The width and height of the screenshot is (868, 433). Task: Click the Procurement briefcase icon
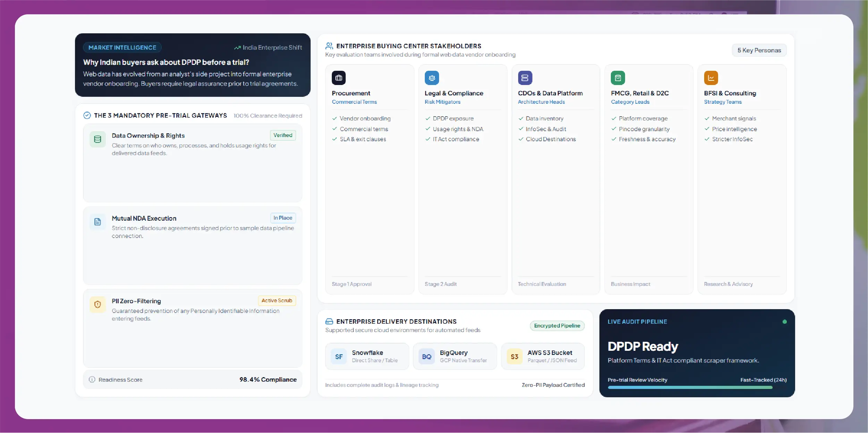(338, 78)
